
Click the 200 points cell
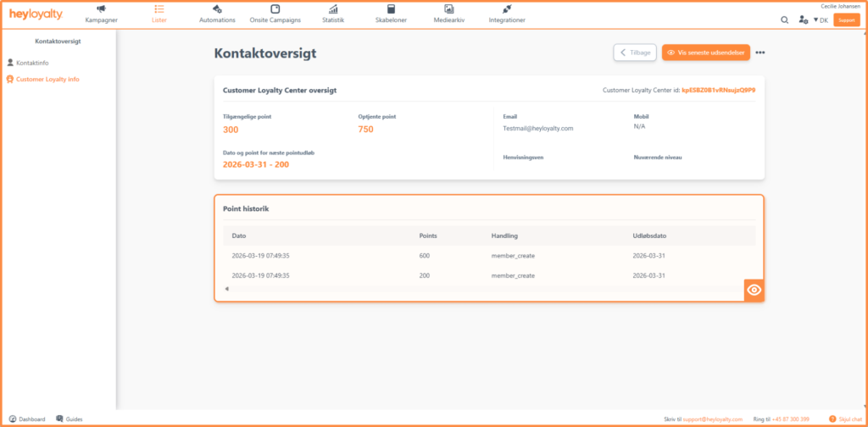[425, 275]
